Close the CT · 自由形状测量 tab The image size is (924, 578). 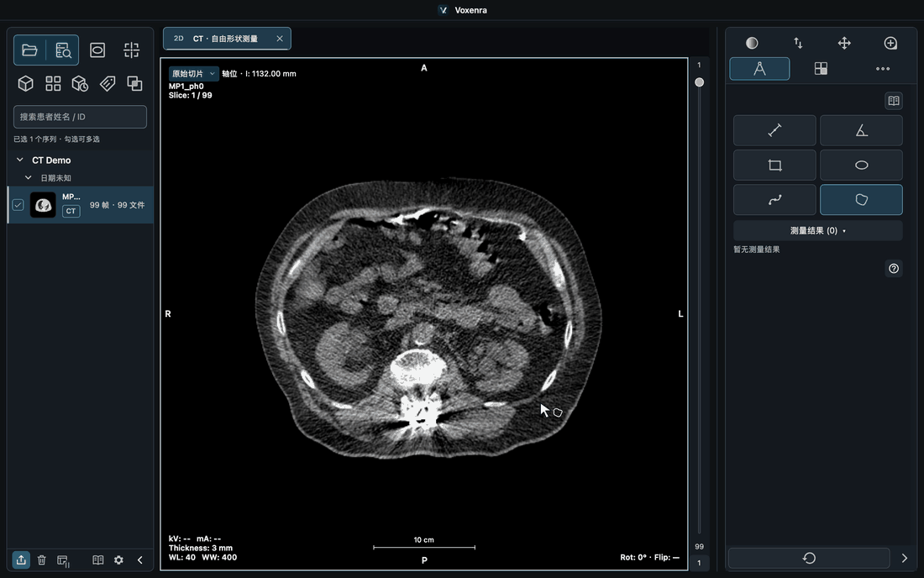tap(280, 39)
